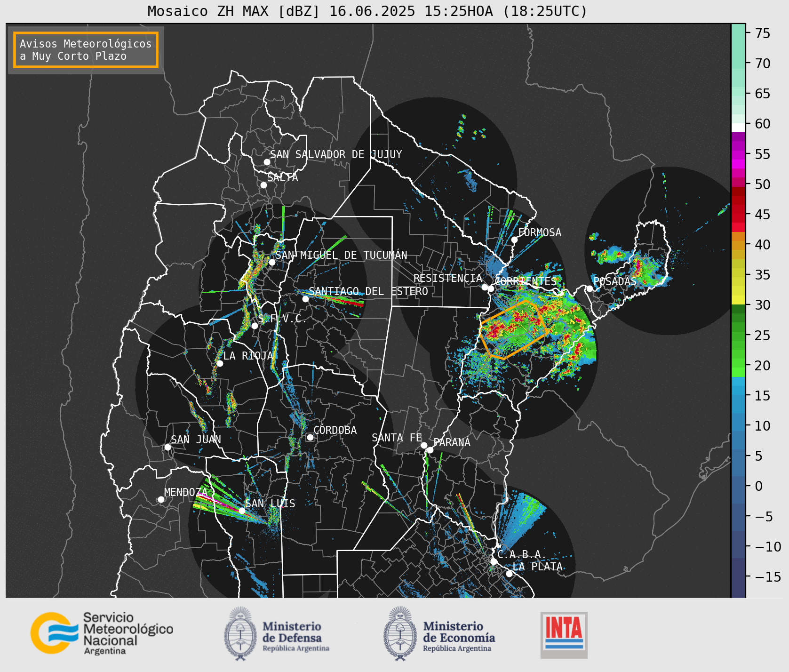Click the 60 dBZ colorbar label
The image size is (789, 672).
pyautogui.click(x=763, y=124)
